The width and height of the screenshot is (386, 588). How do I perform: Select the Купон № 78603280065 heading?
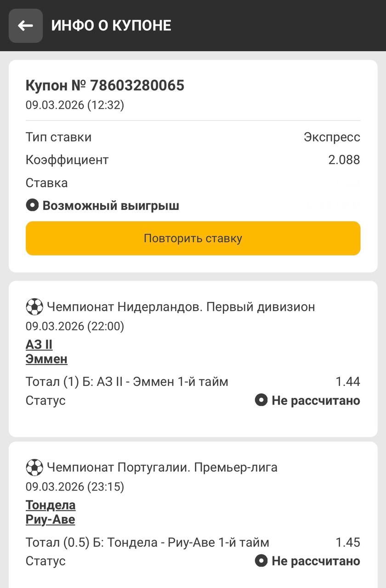[x=105, y=85]
